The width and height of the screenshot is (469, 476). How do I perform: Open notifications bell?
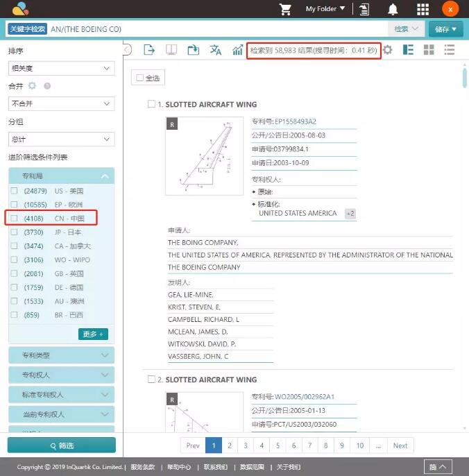[393, 9]
